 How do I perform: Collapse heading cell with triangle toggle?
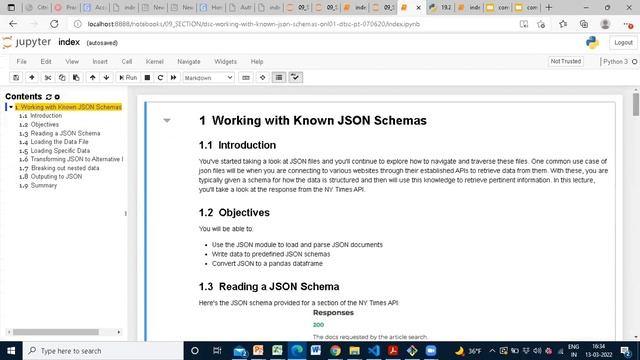[x=167, y=120]
